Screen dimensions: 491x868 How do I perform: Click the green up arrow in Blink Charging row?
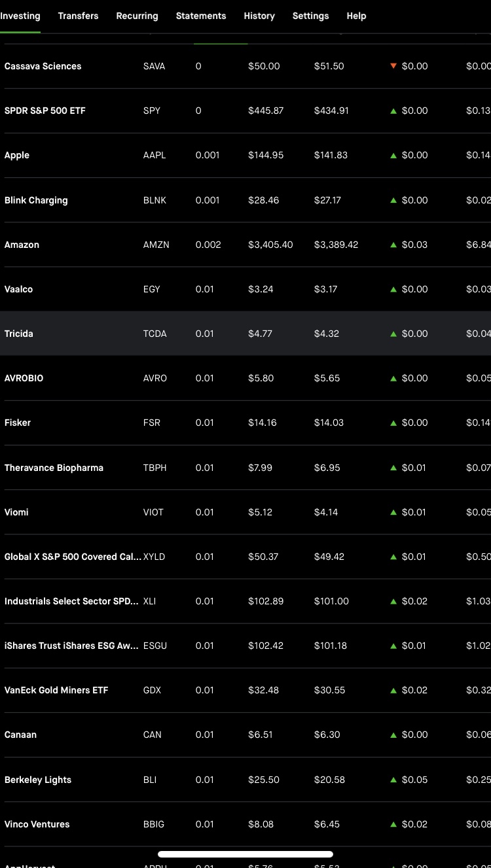(393, 200)
